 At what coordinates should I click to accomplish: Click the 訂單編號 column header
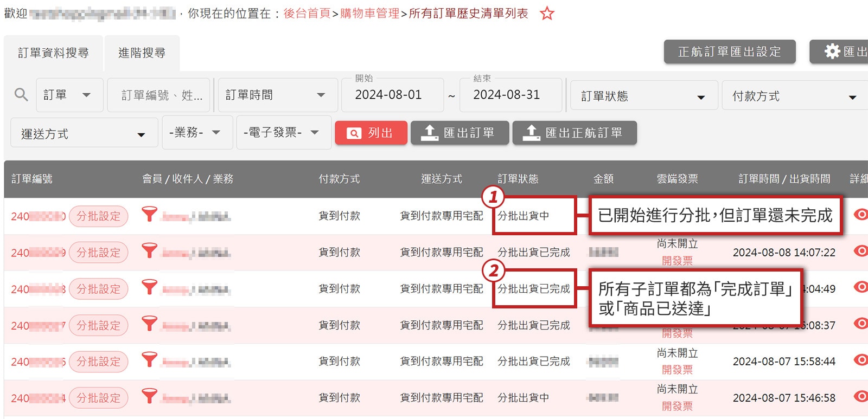[32, 179]
